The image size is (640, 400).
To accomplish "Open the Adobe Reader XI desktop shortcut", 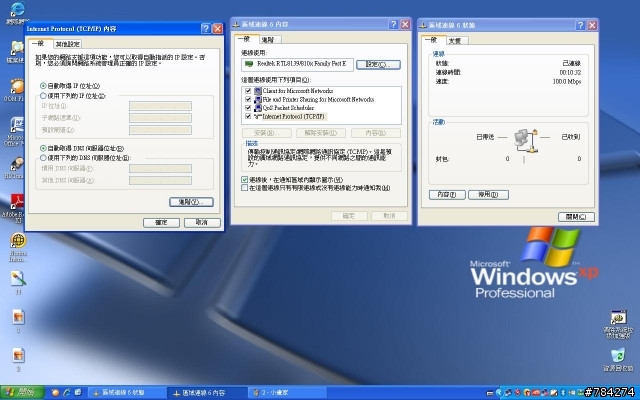I will [18, 201].
